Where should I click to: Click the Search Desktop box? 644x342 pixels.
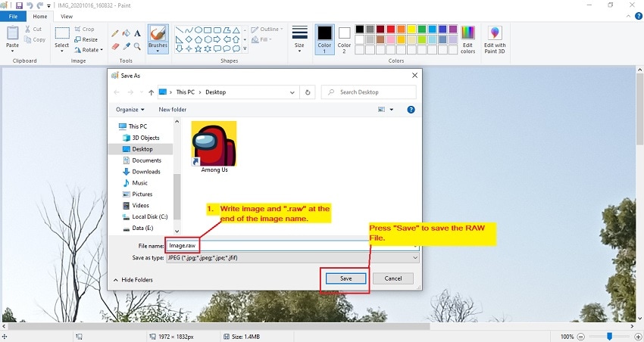(x=369, y=92)
